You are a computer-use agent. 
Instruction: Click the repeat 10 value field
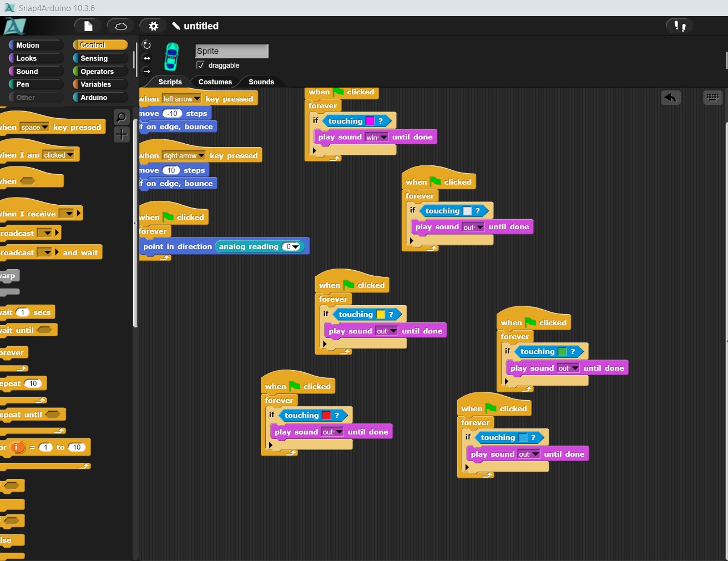pyautogui.click(x=33, y=383)
